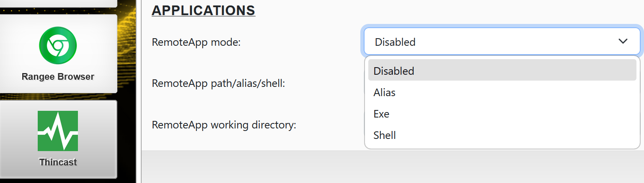This screenshot has width=644, height=183.
Task: Open the "Thincast" tile label
Action: 58,162
